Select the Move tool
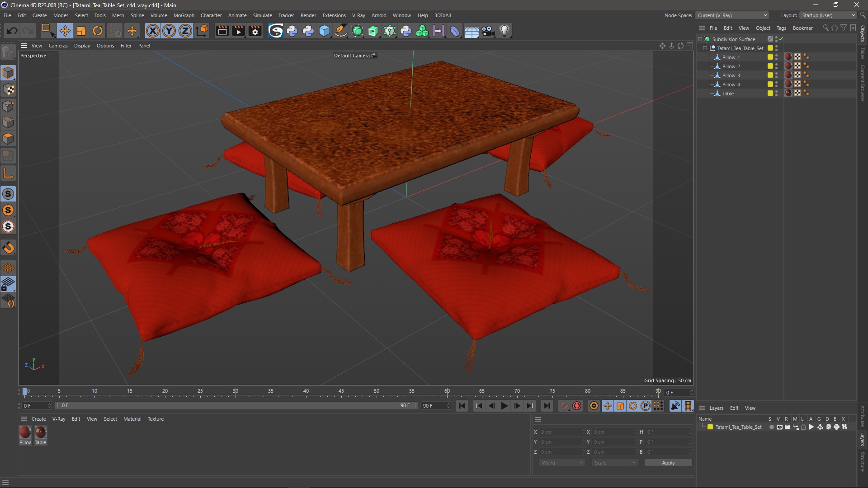 (x=65, y=31)
